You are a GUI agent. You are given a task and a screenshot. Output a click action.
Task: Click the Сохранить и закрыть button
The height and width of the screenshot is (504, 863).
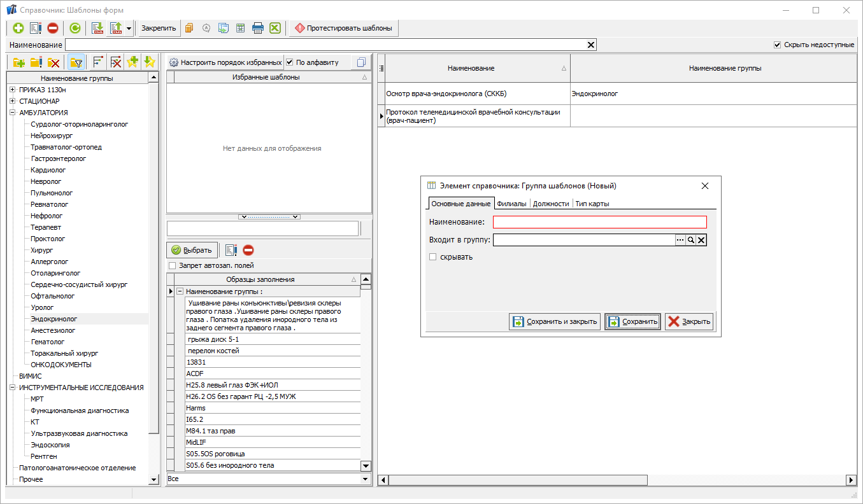[x=555, y=321]
